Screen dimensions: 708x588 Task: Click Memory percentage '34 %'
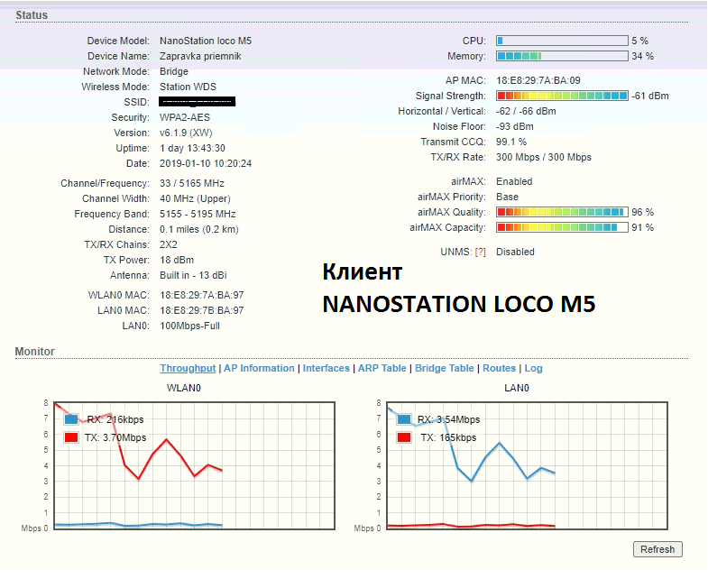(642, 56)
